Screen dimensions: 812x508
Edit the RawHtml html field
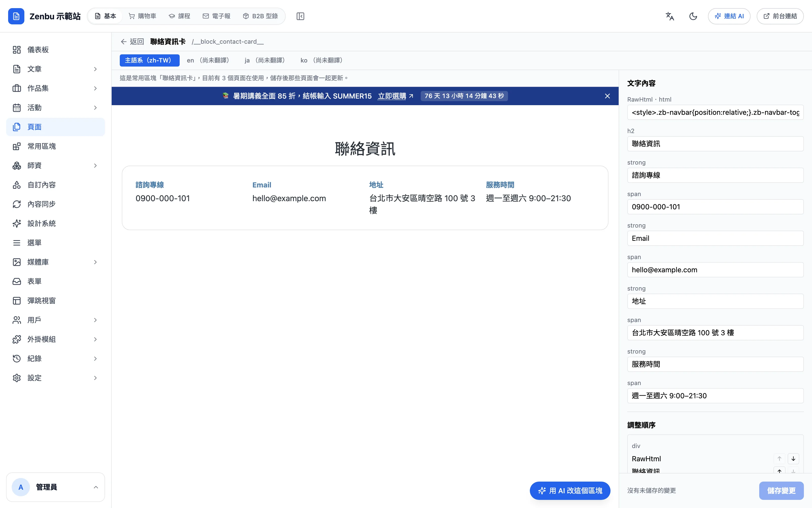pyautogui.click(x=715, y=112)
